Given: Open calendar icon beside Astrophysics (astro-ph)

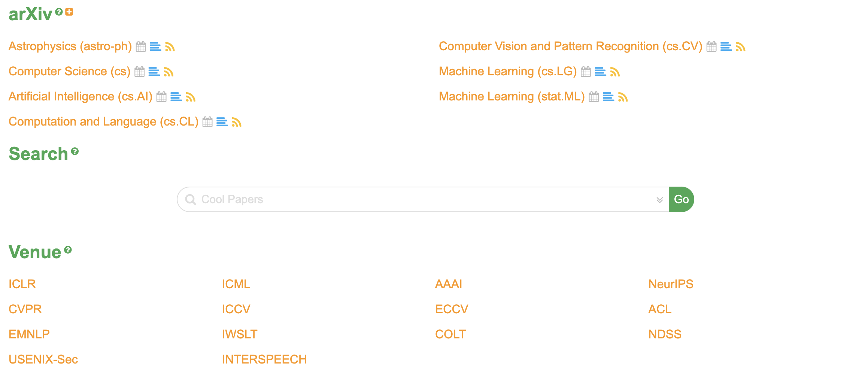Looking at the screenshot, I should (141, 46).
